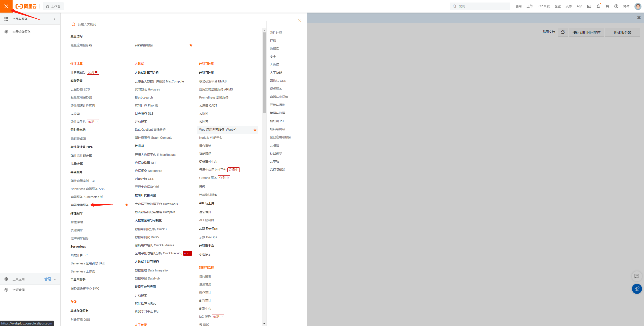
Task: Open the 工作台 tab
Action: (x=53, y=6)
